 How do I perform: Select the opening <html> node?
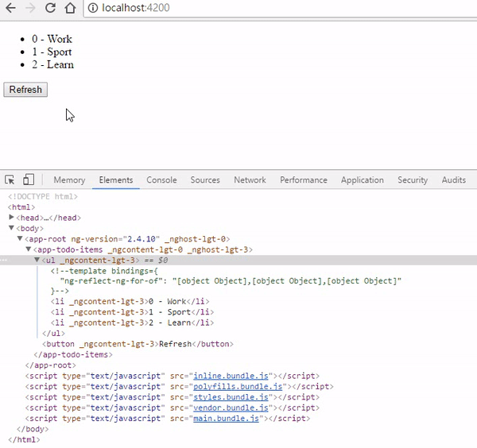point(21,207)
